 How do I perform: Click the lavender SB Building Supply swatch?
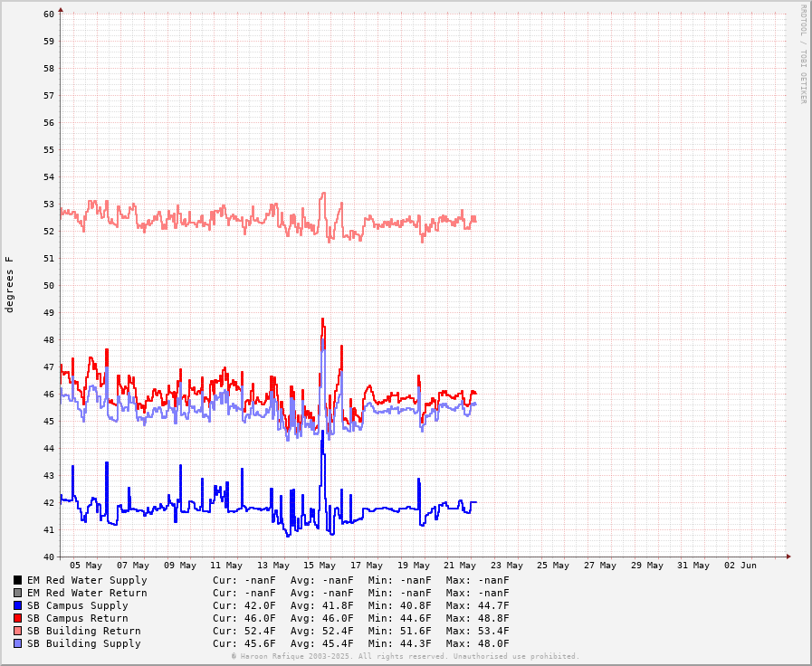point(17,643)
